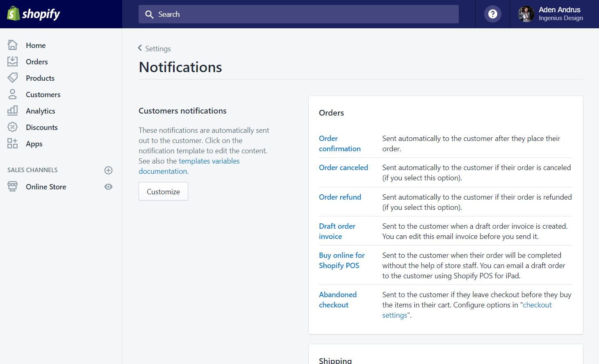Click Aden Andrus profile avatar
This screenshot has height=364, width=599.
[526, 14]
